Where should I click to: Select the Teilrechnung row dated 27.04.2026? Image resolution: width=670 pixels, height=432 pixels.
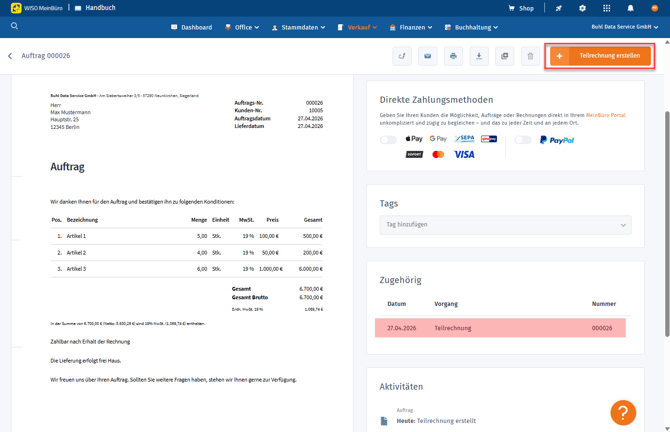[500, 328]
